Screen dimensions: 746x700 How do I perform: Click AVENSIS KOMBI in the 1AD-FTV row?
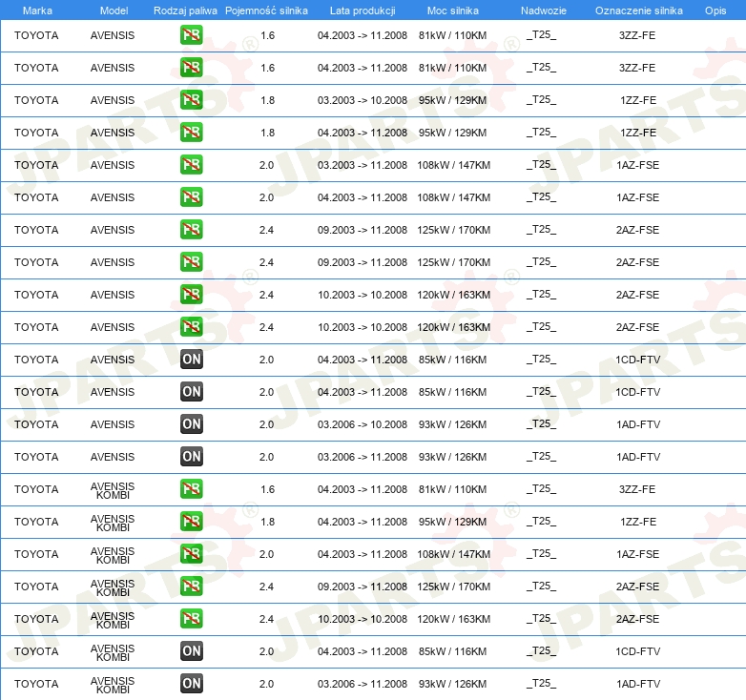[x=113, y=685]
